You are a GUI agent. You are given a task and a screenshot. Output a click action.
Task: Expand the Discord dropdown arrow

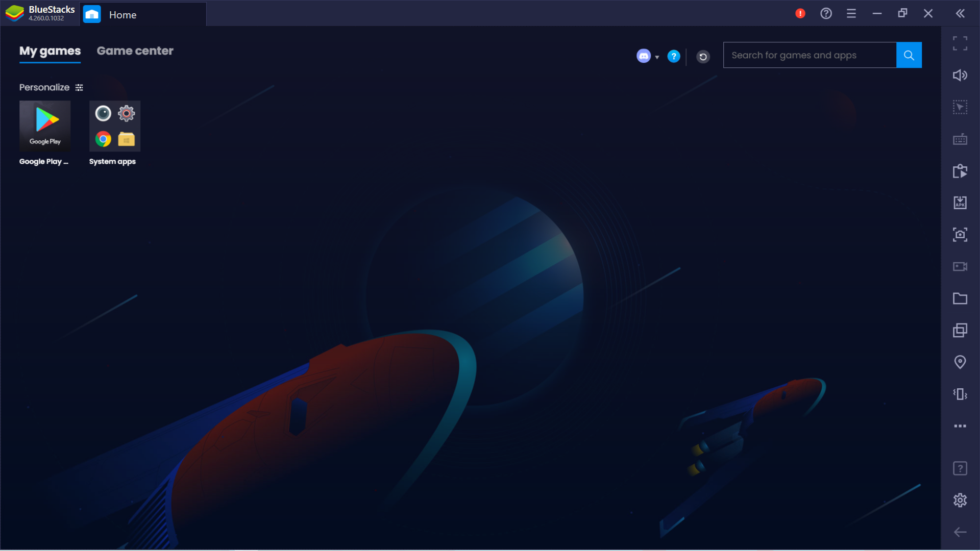(x=657, y=57)
